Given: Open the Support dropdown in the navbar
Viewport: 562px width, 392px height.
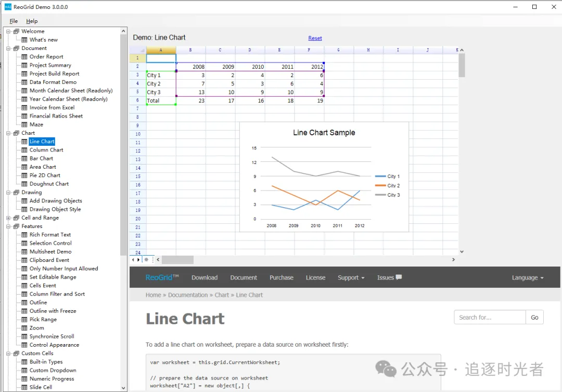Looking at the screenshot, I should pyautogui.click(x=351, y=277).
